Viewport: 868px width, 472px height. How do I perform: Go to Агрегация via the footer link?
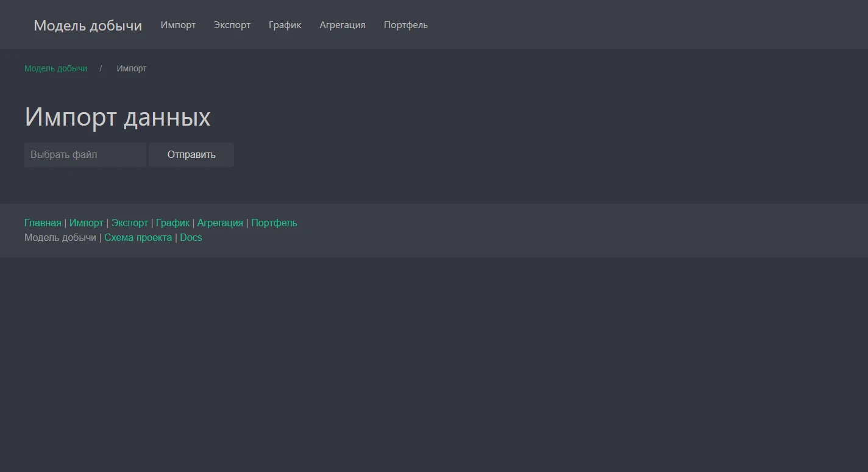pyautogui.click(x=219, y=223)
